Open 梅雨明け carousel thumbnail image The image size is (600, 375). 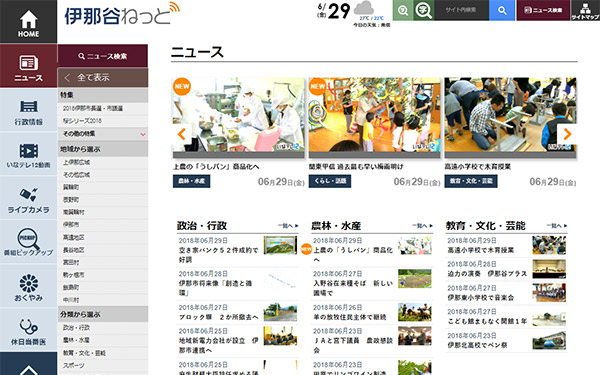click(375, 118)
